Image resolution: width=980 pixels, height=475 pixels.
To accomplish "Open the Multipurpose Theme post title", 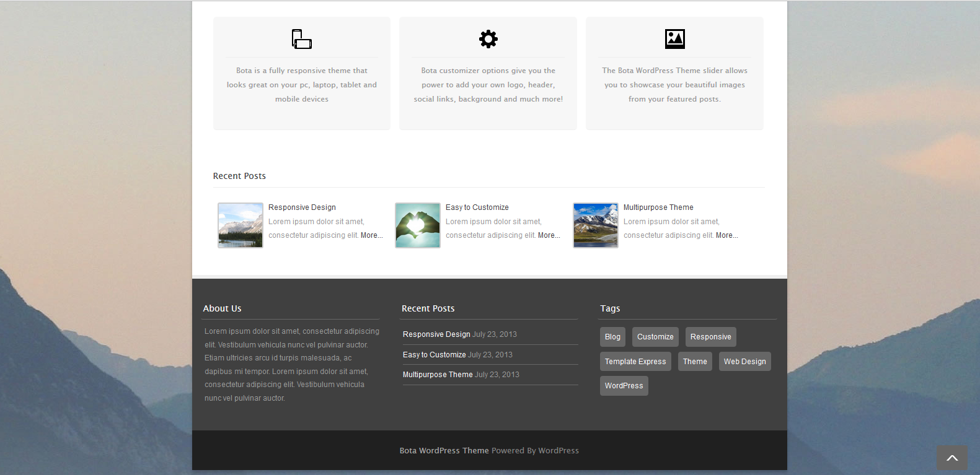I will [658, 207].
